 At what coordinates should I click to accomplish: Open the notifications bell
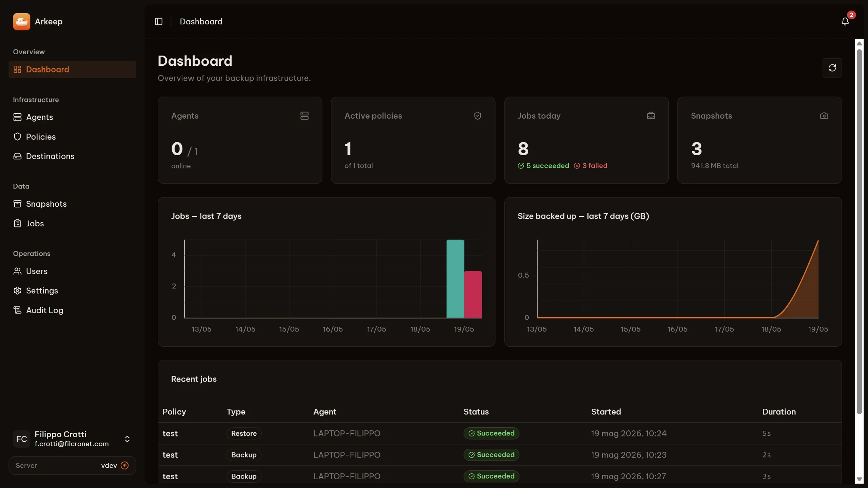click(845, 21)
